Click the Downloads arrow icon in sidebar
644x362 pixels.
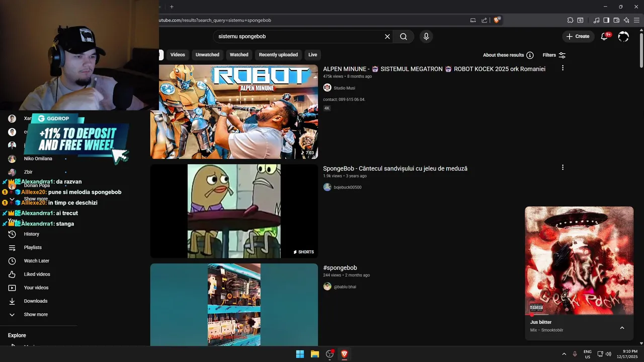(12, 301)
